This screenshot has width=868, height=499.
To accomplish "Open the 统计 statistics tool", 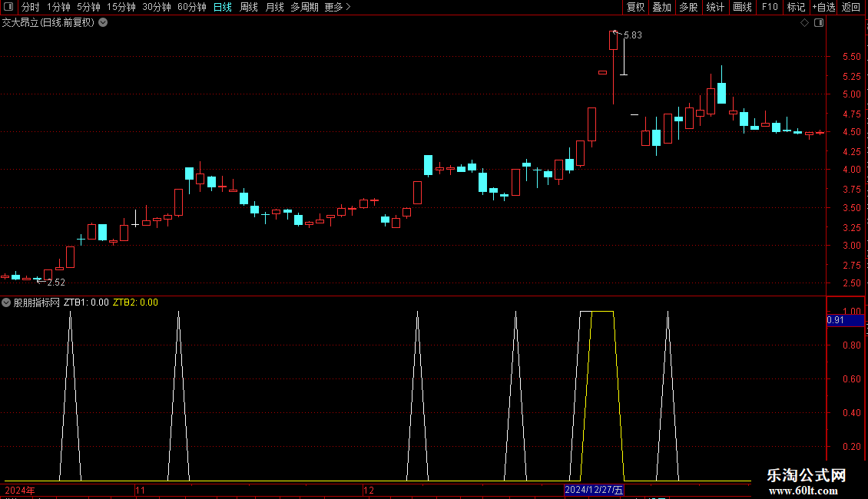I will 714,7.
